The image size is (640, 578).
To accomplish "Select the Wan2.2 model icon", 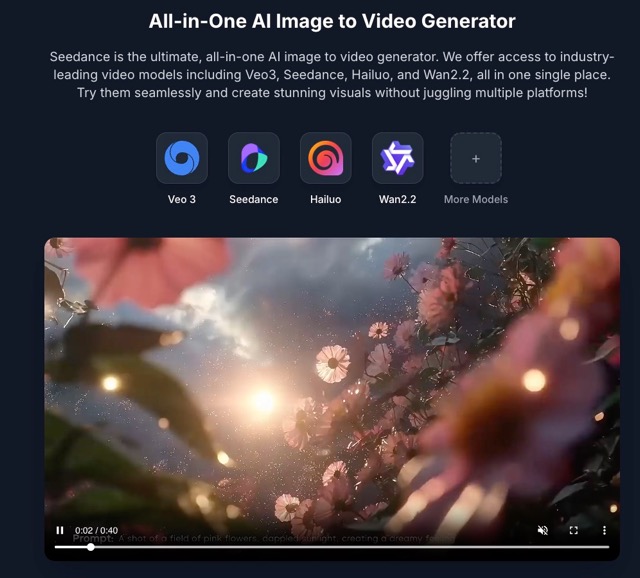I will point(398,158).
